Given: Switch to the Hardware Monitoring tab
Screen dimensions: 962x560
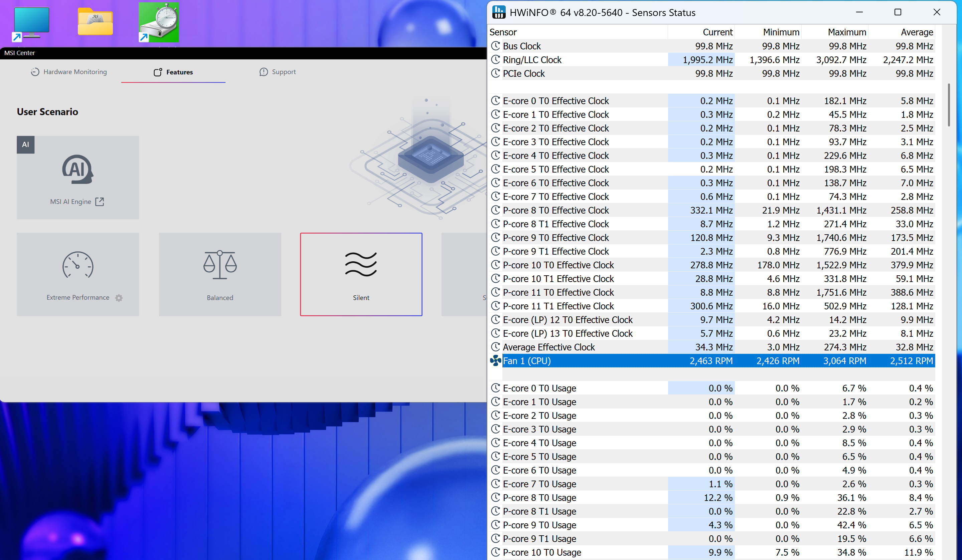Looking at the screenshot, I should (69, 72).
